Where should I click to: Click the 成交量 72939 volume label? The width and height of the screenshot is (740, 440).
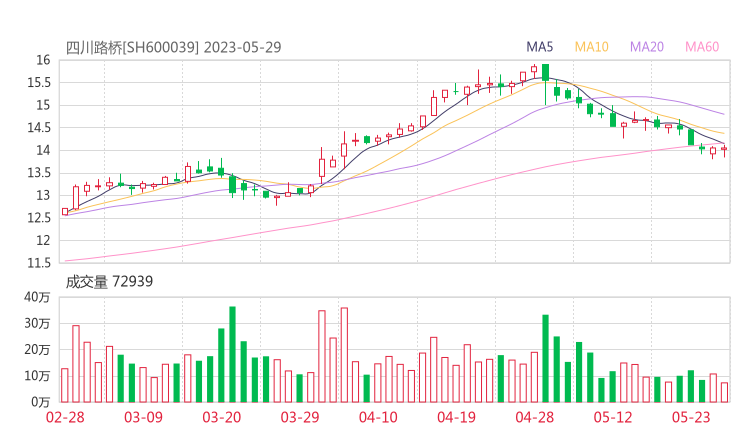tap(109, 282)
